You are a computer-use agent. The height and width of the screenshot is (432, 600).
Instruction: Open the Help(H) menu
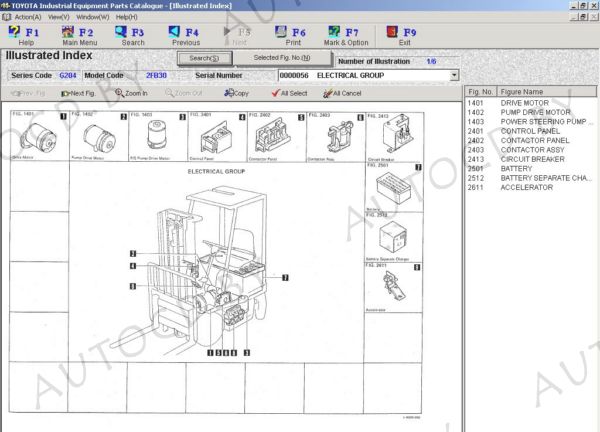click(127, 17)
